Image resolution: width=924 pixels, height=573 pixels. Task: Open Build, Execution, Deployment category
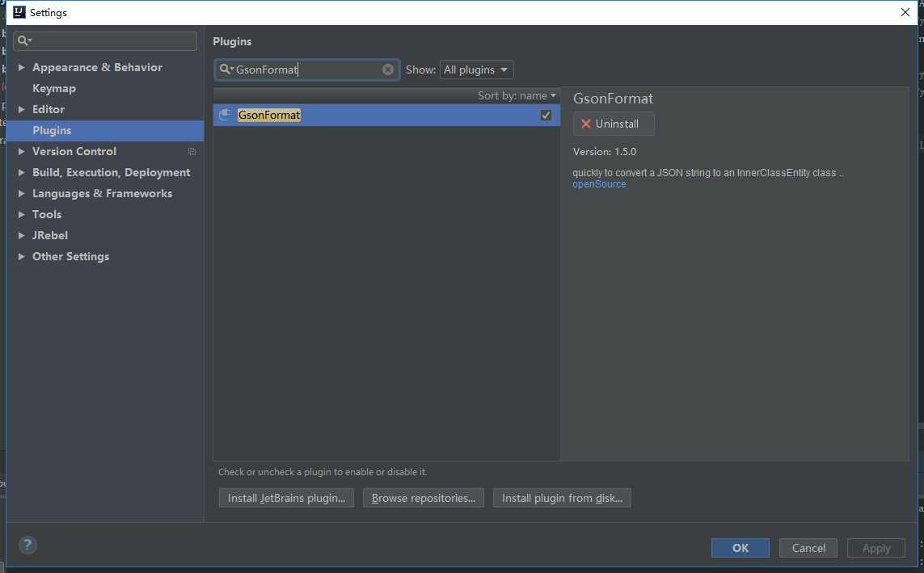click(x=112, y=173)
